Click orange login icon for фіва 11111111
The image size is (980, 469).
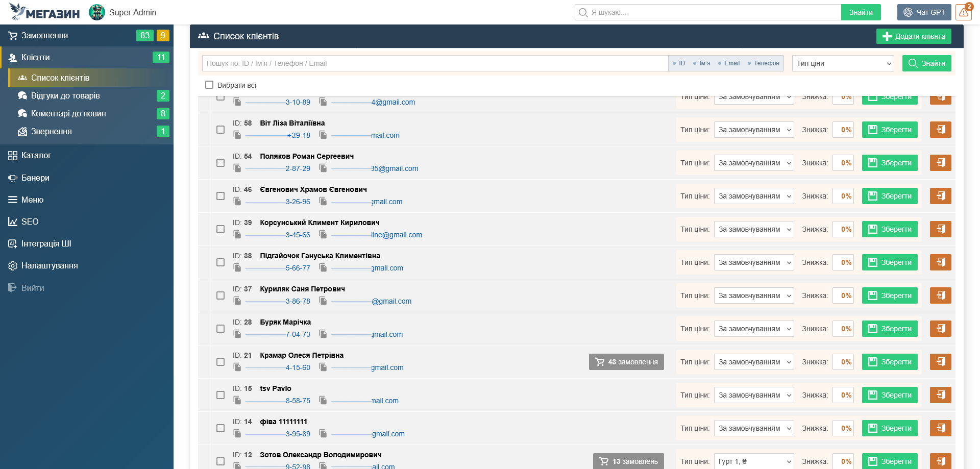940,428
